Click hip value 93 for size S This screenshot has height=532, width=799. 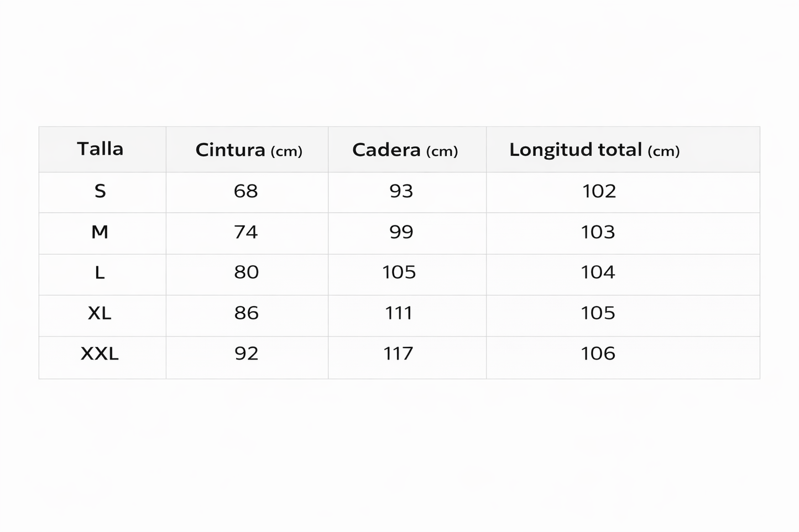[401, 191]
